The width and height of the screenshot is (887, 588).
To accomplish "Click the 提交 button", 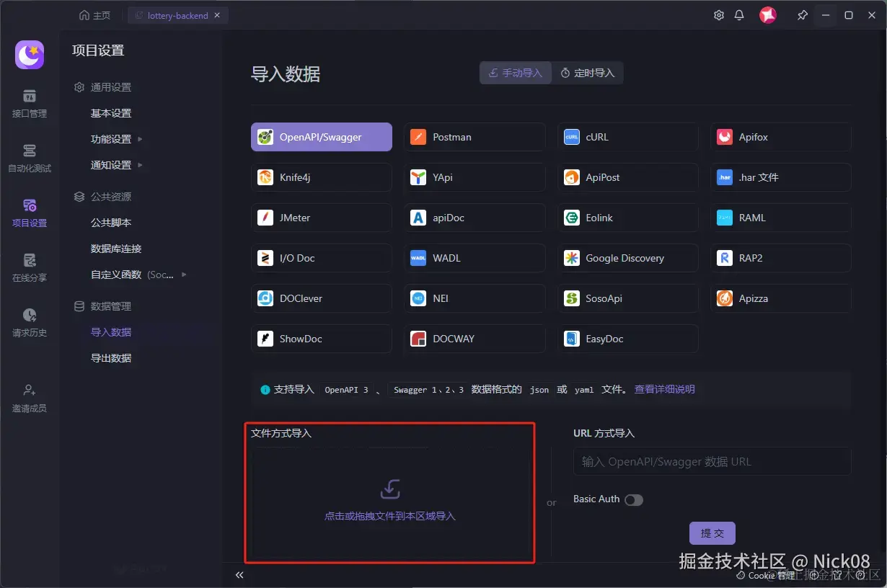I will 712,533.
